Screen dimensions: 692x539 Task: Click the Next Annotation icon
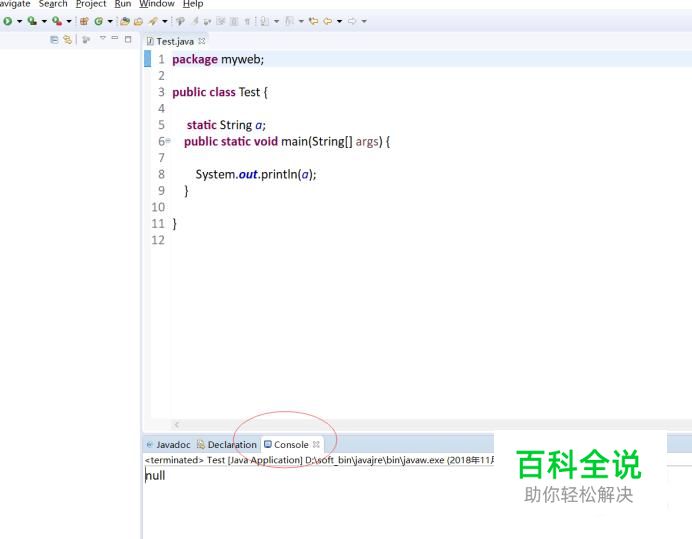[265, 21]
